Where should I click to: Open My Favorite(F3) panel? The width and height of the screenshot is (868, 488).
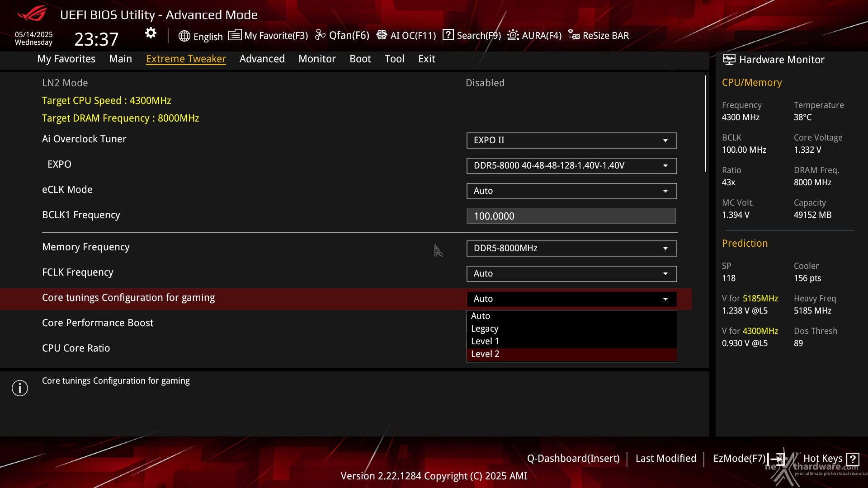click(268, 35)
